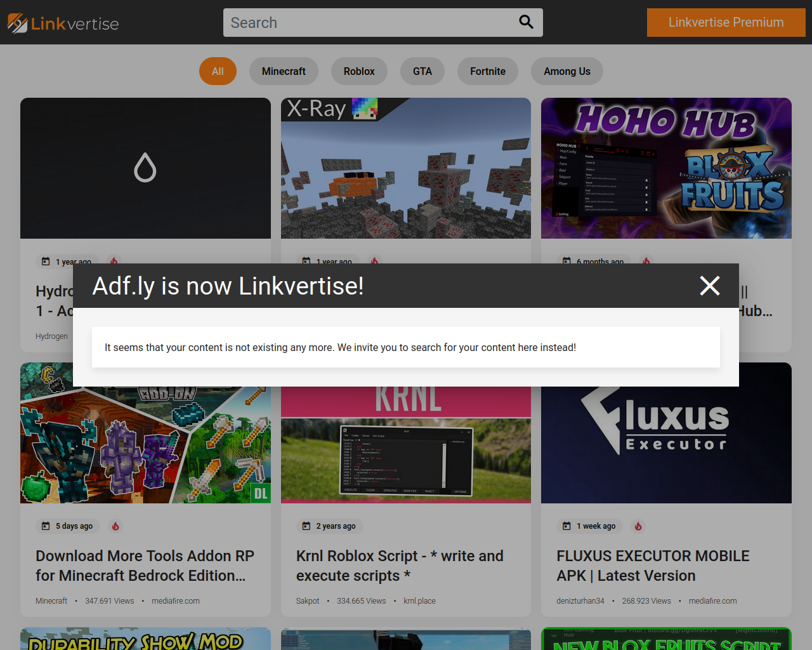Image resolution: width=812 pixels, height=650 pixels.
Task: Select the Minecraft category filter
Action: tap(284, 71)
